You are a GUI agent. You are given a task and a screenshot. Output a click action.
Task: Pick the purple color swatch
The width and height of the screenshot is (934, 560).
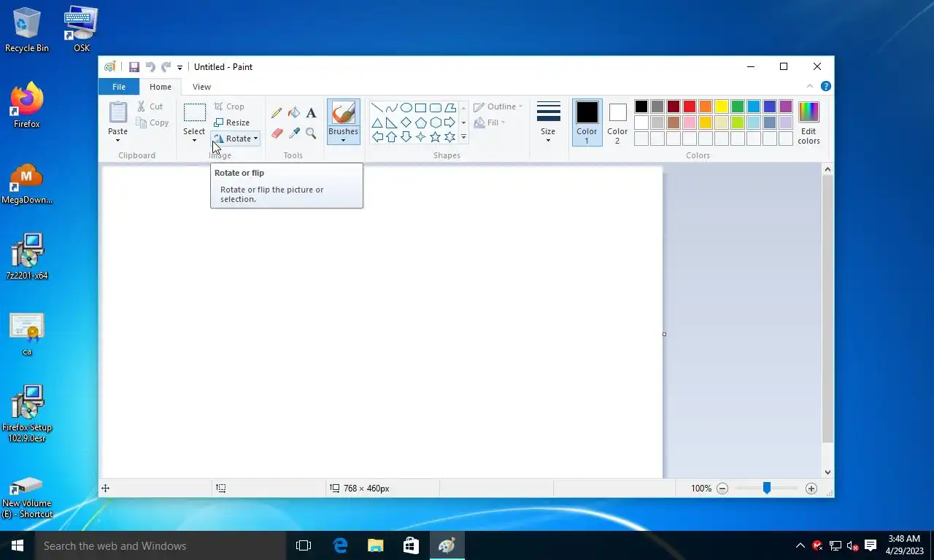[786, 106]
